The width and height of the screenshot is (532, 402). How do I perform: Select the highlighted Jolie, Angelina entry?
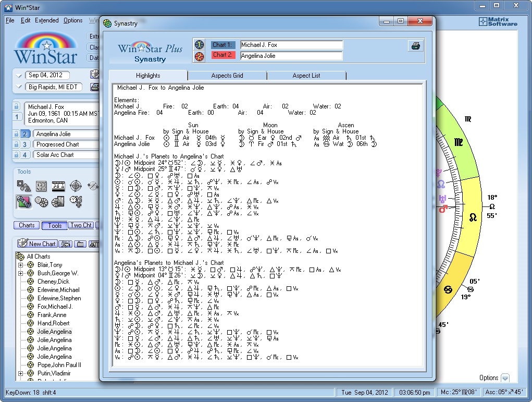coord(54,332)
